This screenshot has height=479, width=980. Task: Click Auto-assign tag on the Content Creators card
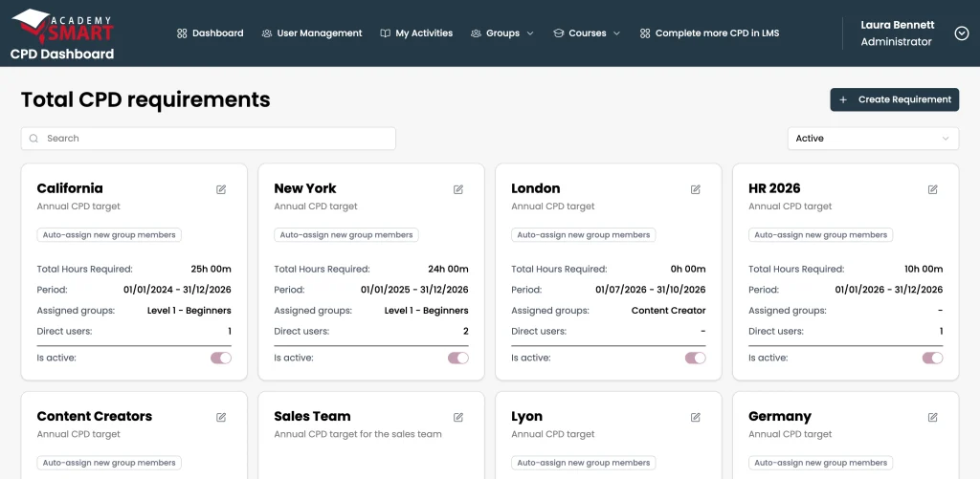click(109, 463)
